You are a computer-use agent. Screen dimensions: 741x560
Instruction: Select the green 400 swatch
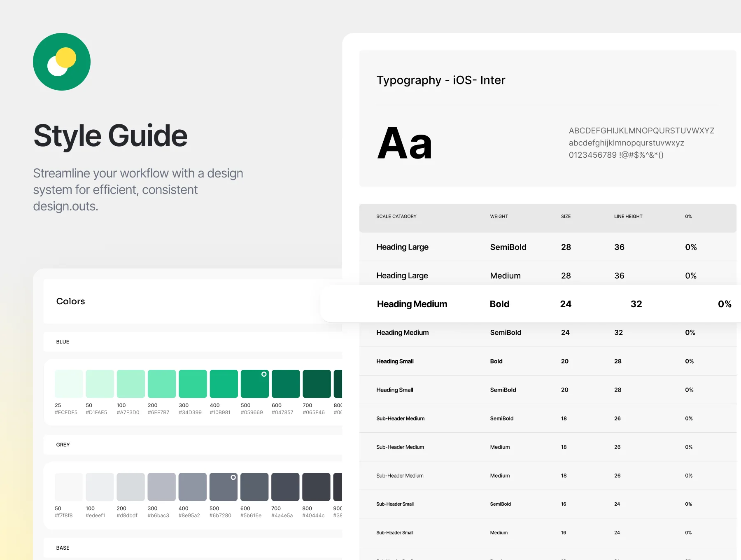(x=224, y=384)
